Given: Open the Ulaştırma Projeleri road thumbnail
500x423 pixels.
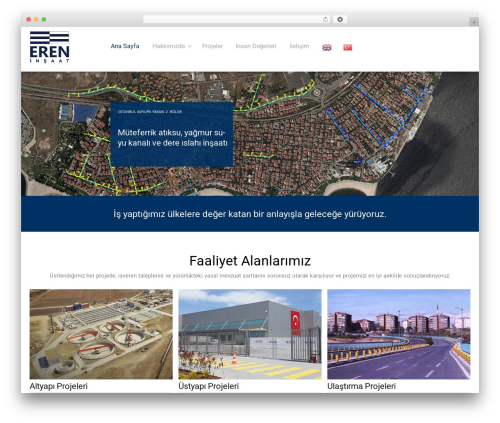Looking at the screenshot, I should [399, 334].
